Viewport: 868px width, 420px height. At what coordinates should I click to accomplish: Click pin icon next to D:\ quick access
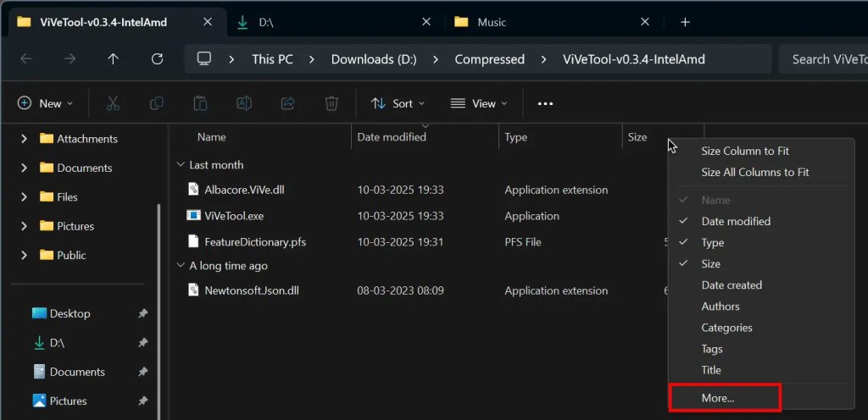142,343
